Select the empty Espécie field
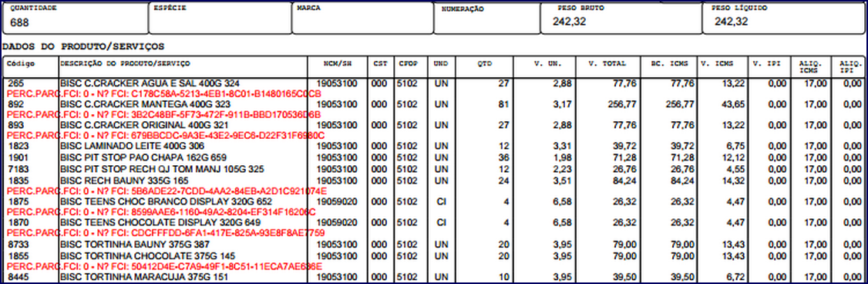This screenshot has height=284, width=868. [219, 18]
